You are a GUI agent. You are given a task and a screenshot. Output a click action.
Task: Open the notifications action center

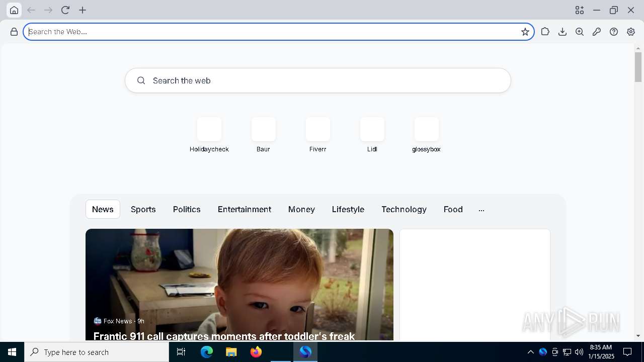627,352
